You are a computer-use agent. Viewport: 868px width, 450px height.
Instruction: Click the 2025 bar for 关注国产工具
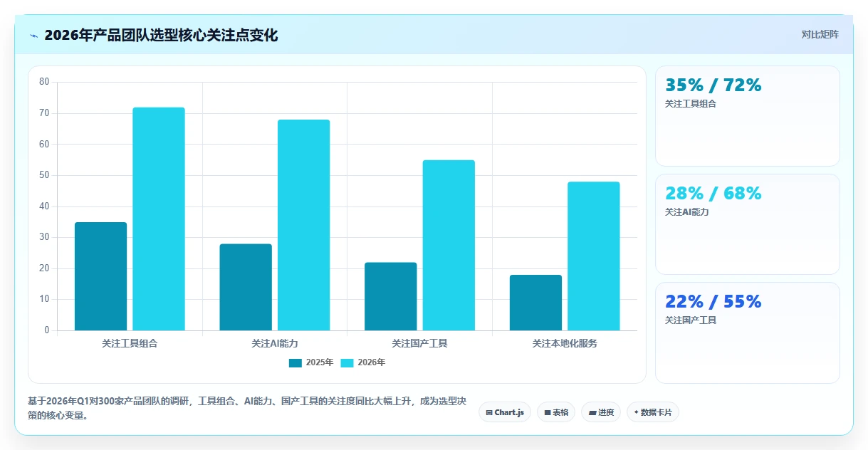[391, 296]
